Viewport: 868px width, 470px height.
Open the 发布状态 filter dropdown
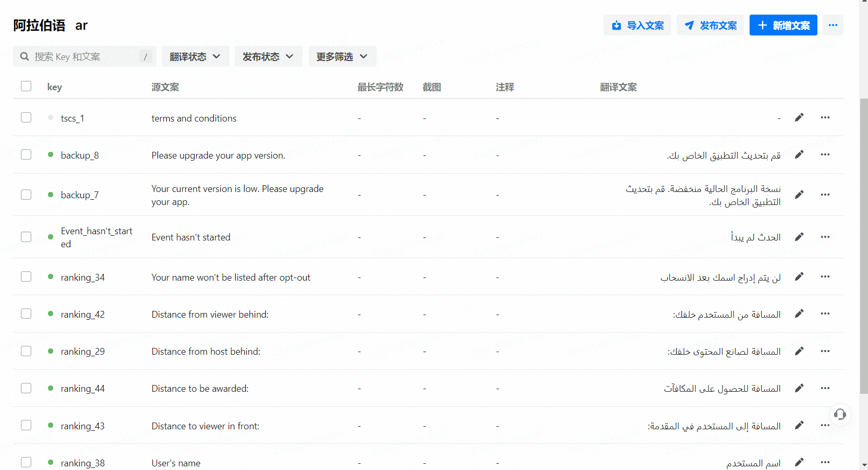[268, 56]
